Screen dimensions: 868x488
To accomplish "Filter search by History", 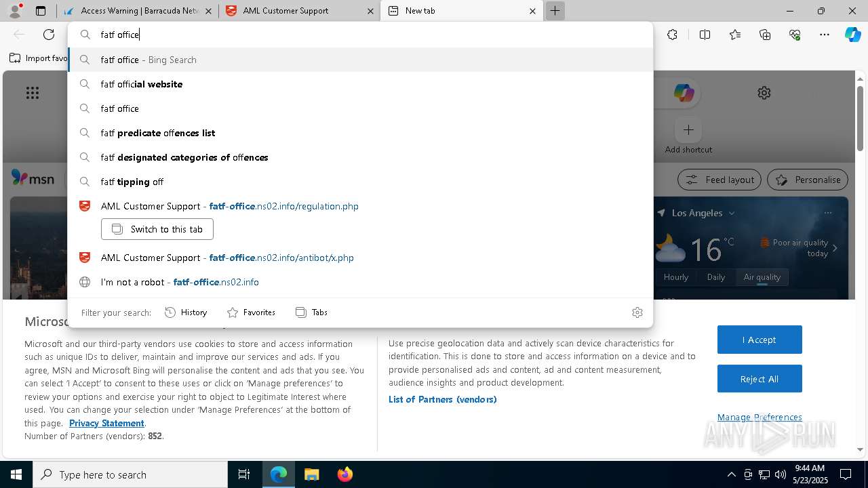I will pyautogui.click(x=186, y=312).
